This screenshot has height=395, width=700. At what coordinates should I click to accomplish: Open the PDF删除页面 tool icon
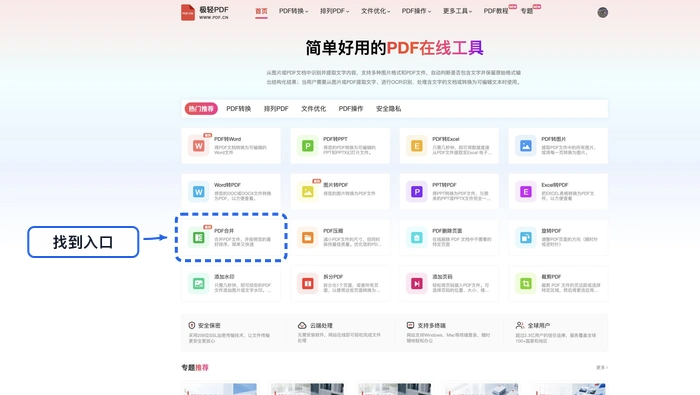417,237
